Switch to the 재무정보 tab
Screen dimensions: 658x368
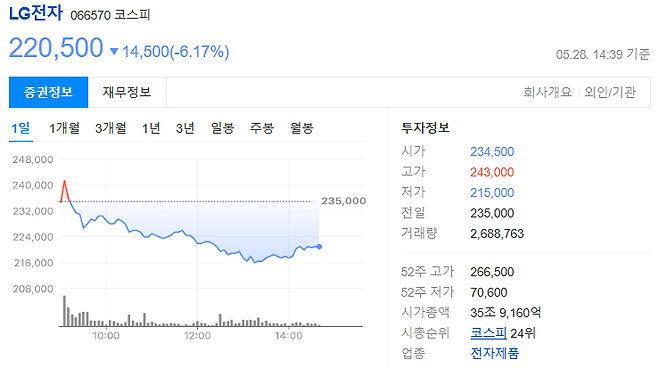click(127, 92)
